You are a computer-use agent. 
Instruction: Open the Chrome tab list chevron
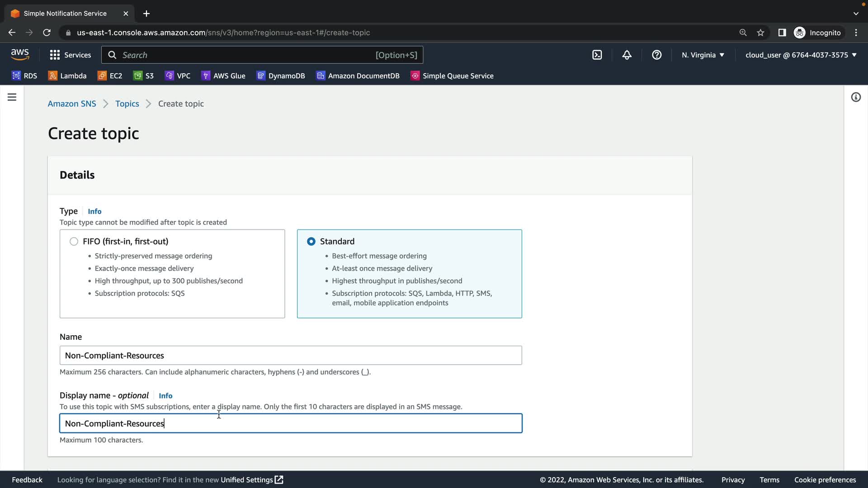[x=855, y=14]
